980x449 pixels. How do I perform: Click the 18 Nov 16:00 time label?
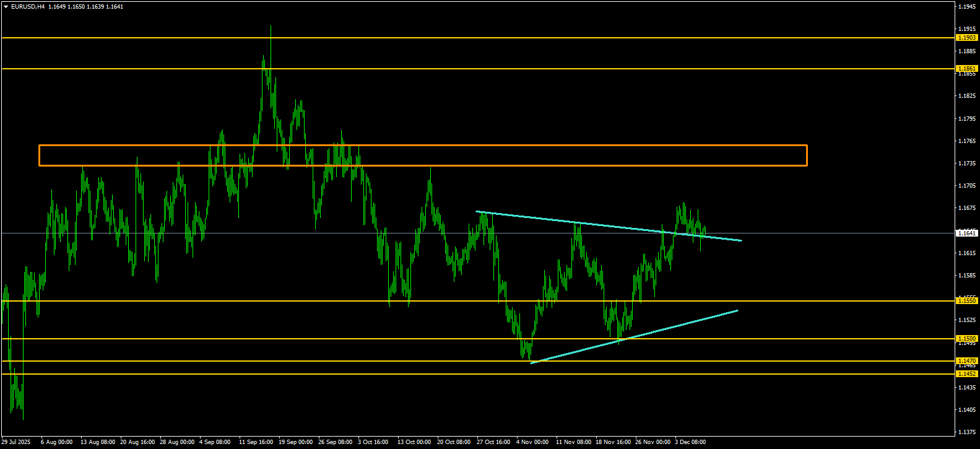pos(613,442)
